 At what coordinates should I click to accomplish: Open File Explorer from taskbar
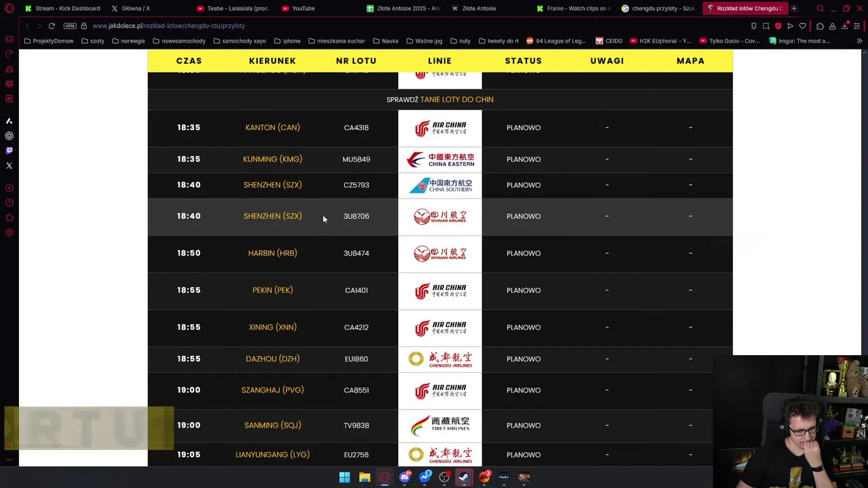point(364,477)
